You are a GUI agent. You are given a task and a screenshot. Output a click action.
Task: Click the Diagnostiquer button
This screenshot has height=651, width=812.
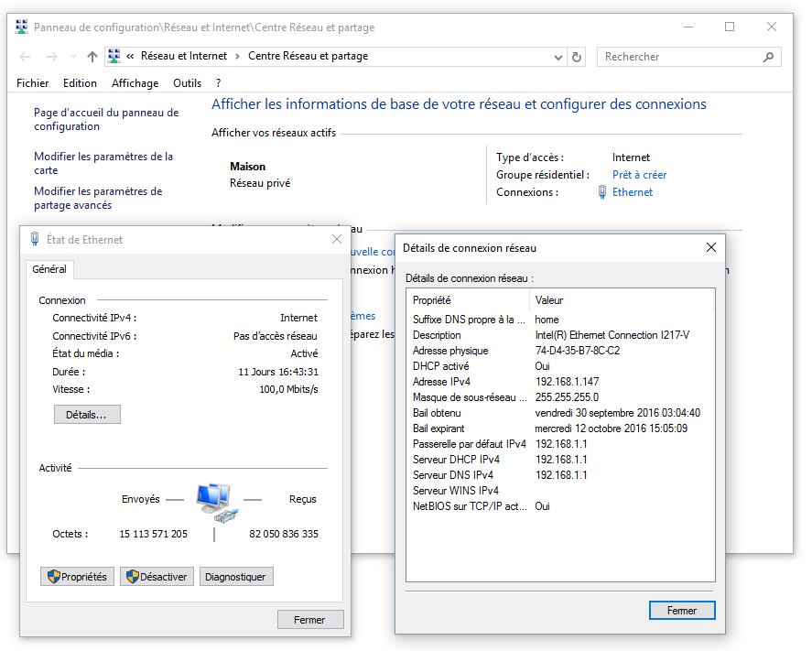(x=235, y=577)
